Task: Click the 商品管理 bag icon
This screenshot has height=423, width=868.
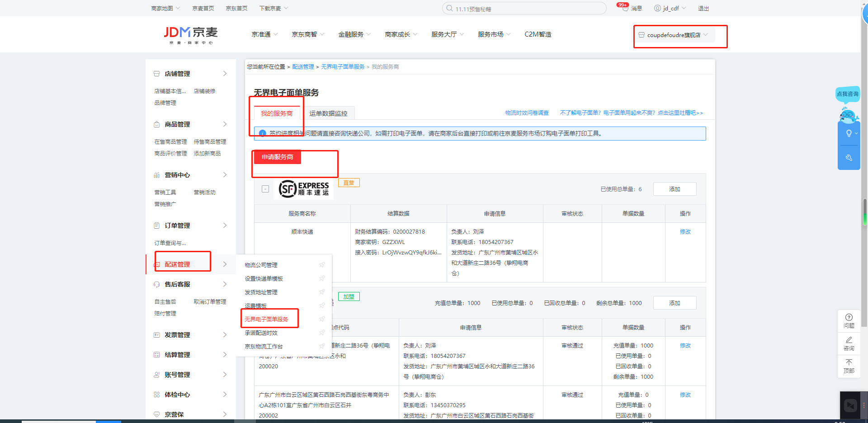Action: point(157,124)
